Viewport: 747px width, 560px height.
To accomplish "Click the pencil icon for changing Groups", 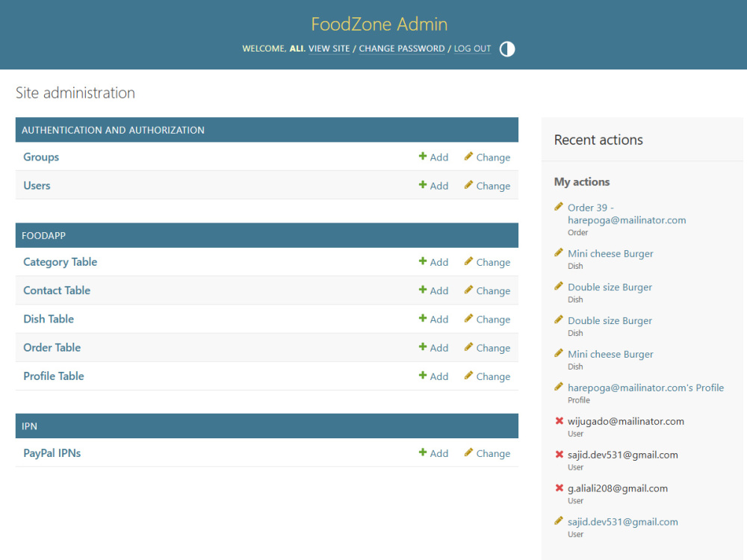I will (x=469, y=156).
